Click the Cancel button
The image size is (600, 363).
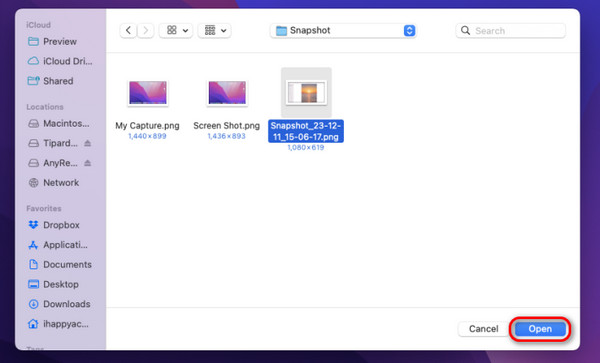484,329
